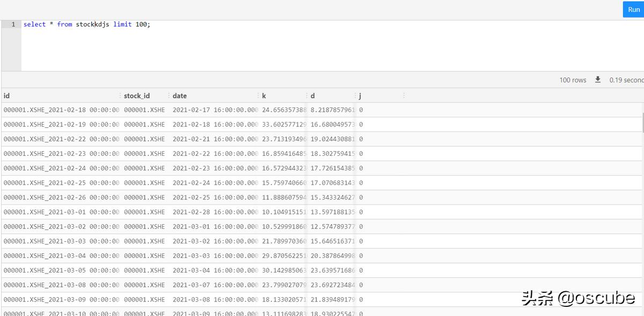The image size is (644, 316).
Task: Click the 100 rows count label
Action: pos(573,80)
